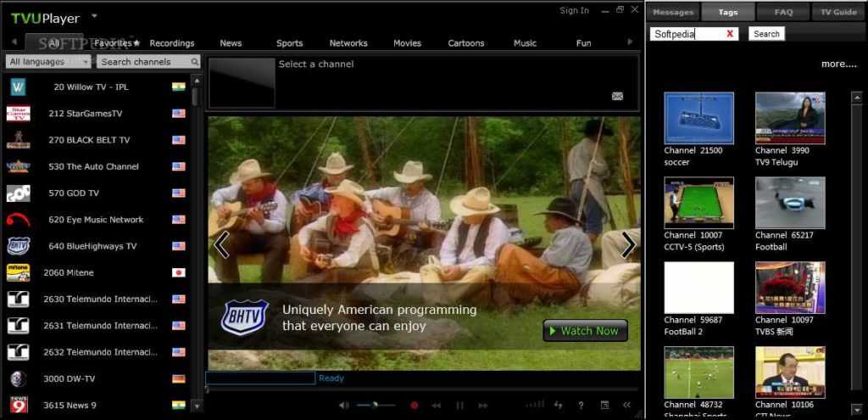Click the rewind button
Viewport: 868px width, 420px height.
(437, 406)
